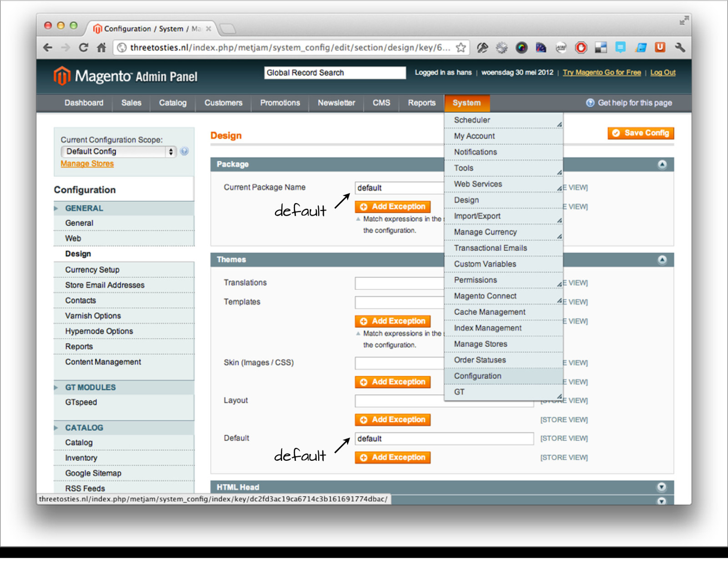
Task: Click the Global Record Search field
Action: pos(335,73)
